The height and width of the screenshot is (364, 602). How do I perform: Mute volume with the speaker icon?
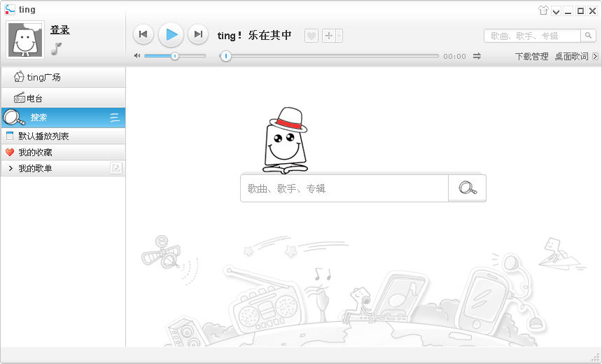(137, 56)
